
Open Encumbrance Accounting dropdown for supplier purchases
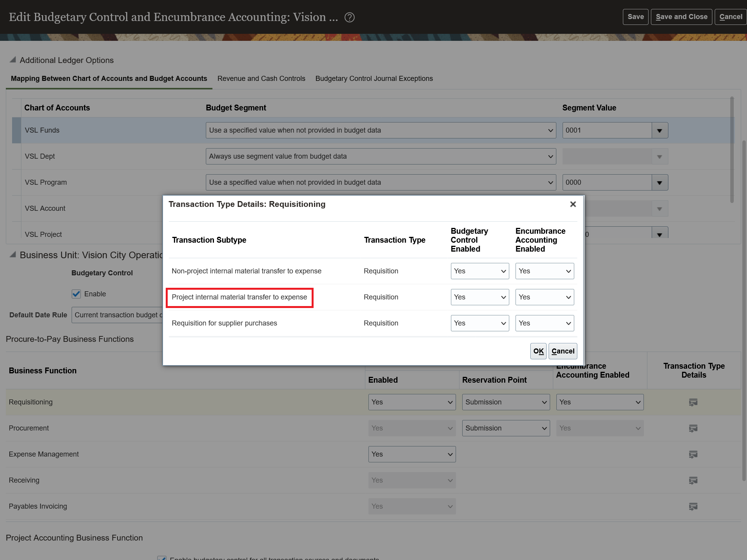544,323
